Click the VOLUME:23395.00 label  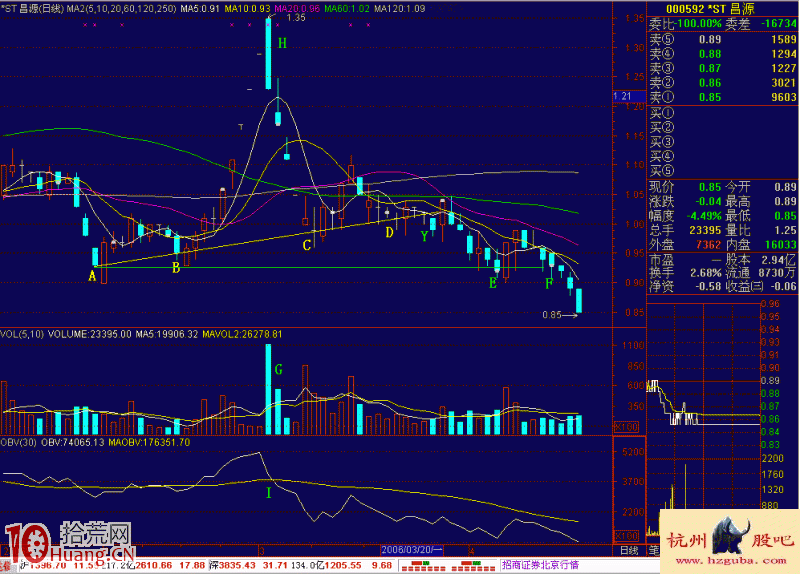(x=89, y=335)
